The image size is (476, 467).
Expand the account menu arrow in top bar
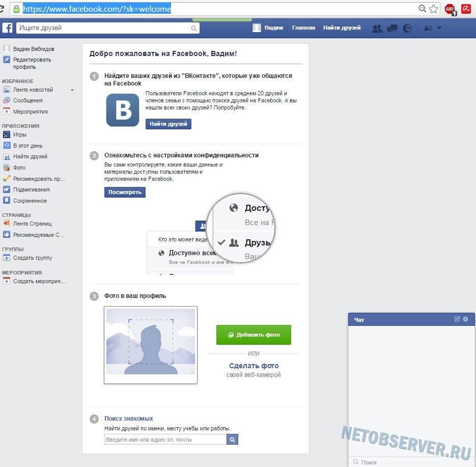point(439,28)
